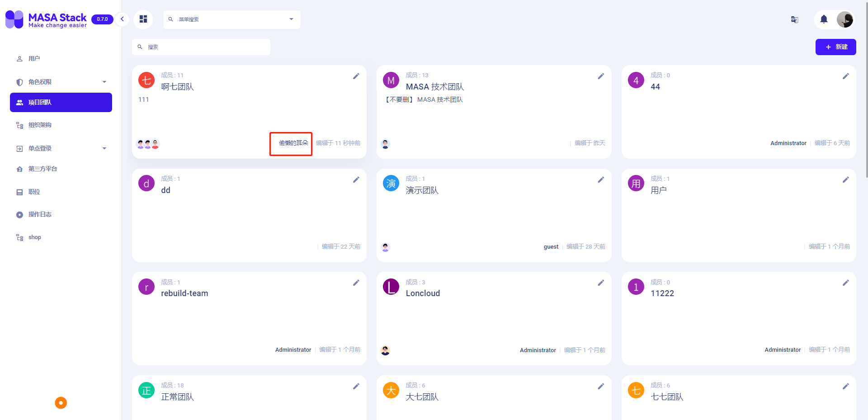Click the edit pencil on team 44
868x420 pixels.
pos(845,76)
